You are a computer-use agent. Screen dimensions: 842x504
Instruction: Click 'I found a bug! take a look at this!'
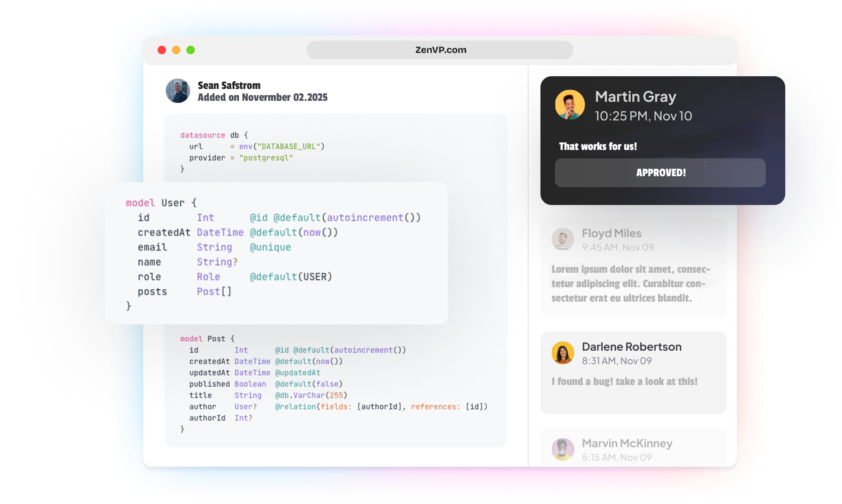coord(625,382)
